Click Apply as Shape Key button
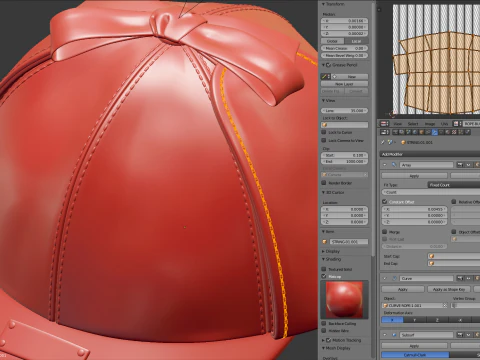This screenshot has width=480, height=360. click(x=449, y=289)
